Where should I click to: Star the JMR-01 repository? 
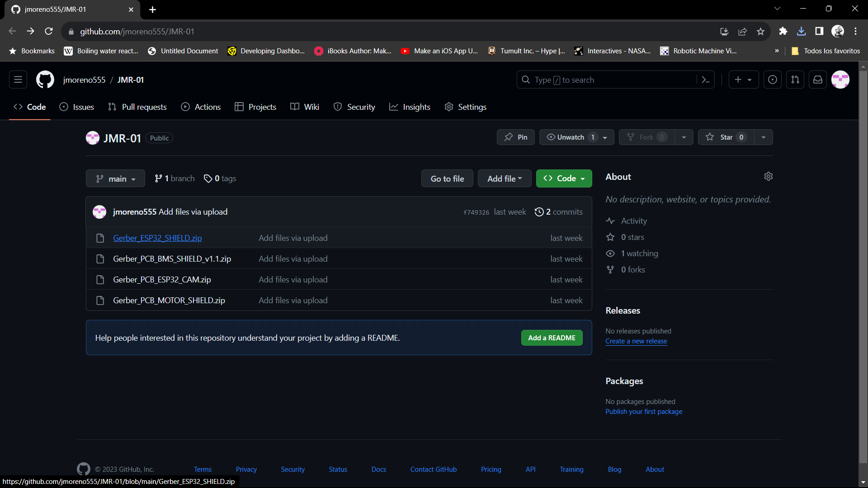(x=726, y=137)
